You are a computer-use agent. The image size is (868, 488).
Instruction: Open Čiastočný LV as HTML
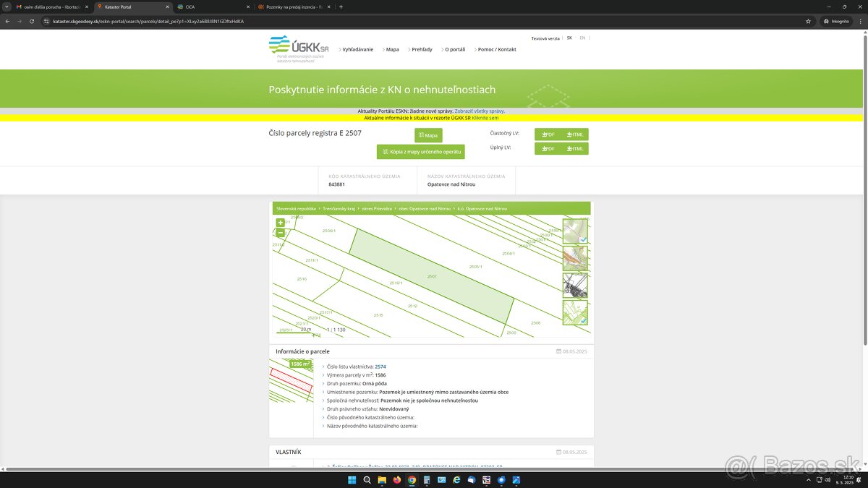click(575, 134)
